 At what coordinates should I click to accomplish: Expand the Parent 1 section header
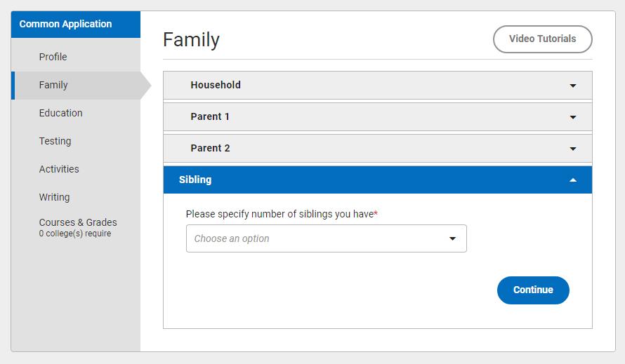[x=210, y=116]
